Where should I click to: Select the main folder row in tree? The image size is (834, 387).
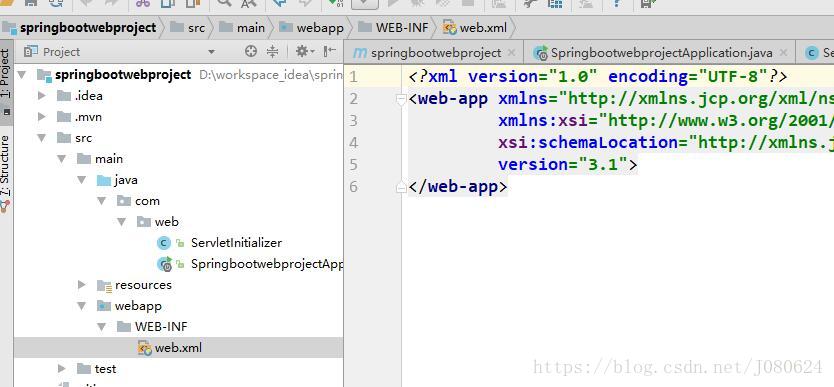[178, 159]
